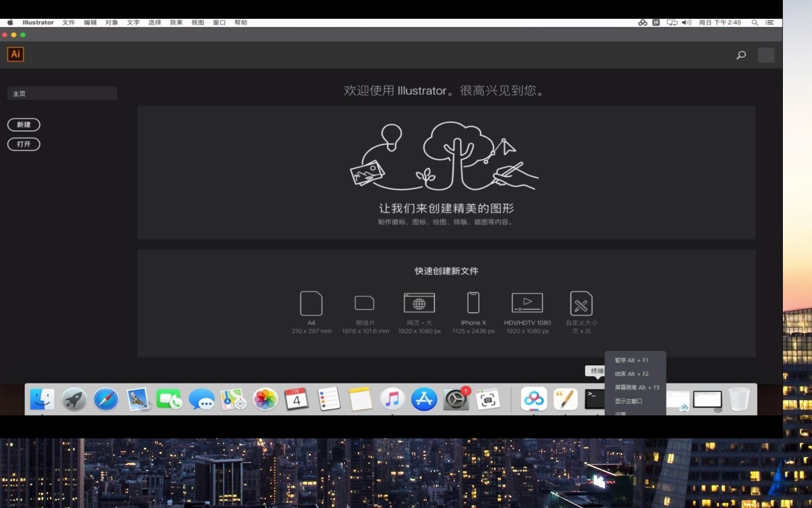Open FaceTime in the Dock
Viewport: 812px width, 508px height.
[x=170, y=399]
